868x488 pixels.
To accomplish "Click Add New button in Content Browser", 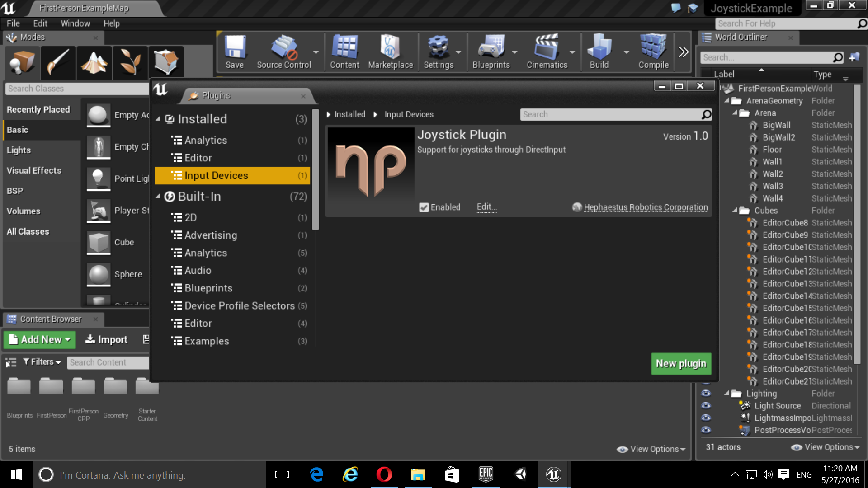I will (x=40, y=340).
